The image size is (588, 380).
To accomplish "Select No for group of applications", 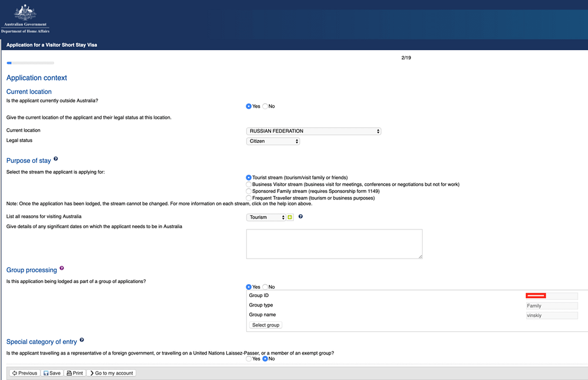I will tap(265, 287).
